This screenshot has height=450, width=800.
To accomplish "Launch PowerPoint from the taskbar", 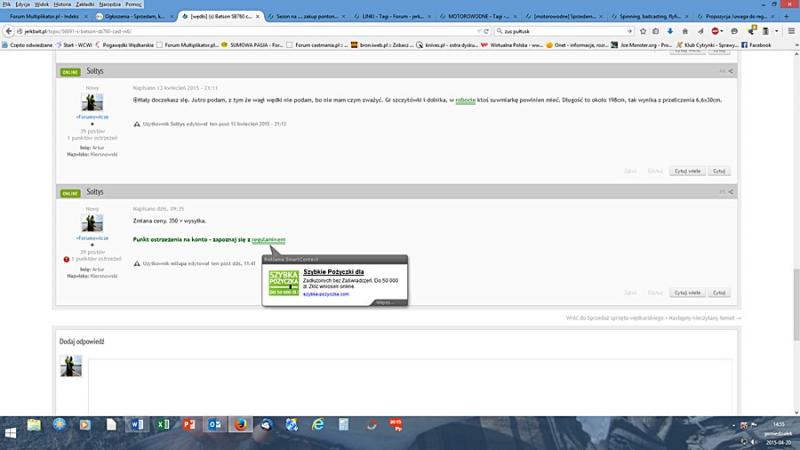I will pyautogui.click(x=188, y=426).
